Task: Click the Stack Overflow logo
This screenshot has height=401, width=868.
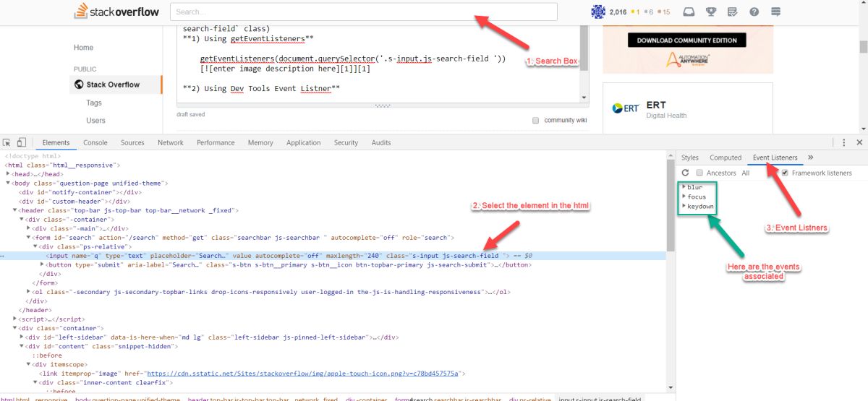Action: pos(116,12)
